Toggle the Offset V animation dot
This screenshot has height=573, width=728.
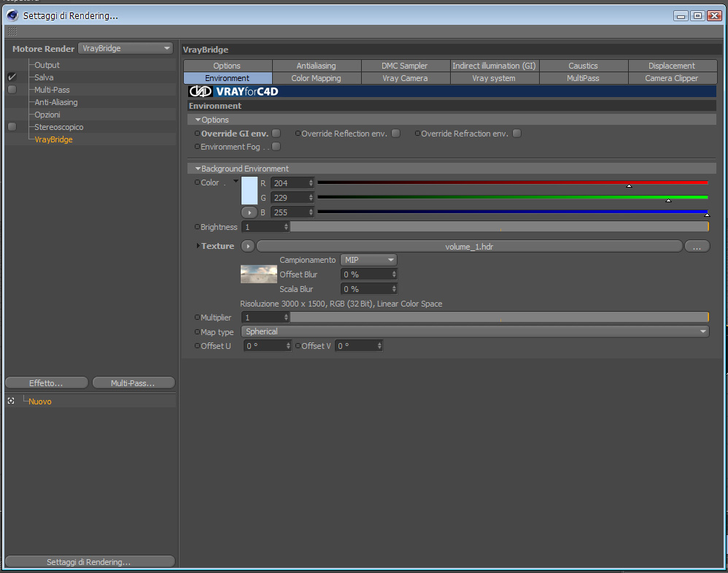coord(298,346)
